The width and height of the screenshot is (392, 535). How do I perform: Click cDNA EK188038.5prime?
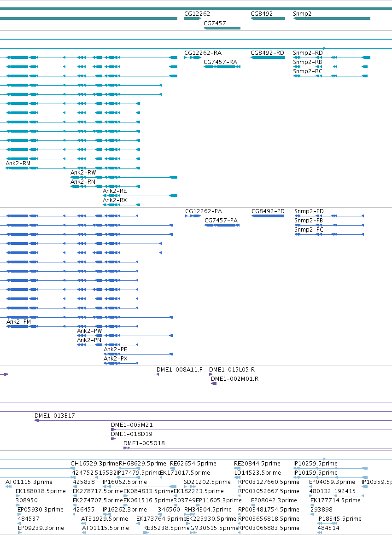(x=41, y=491)
